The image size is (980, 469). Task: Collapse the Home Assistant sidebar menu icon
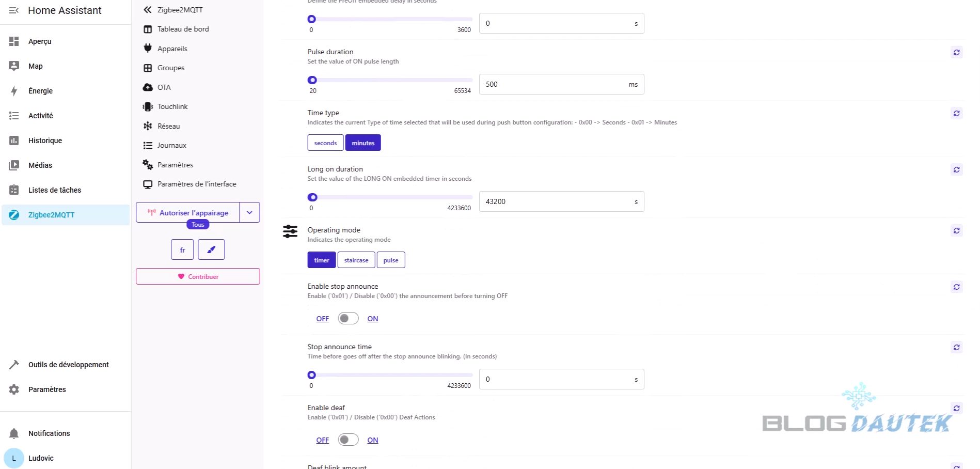point(14,10)
